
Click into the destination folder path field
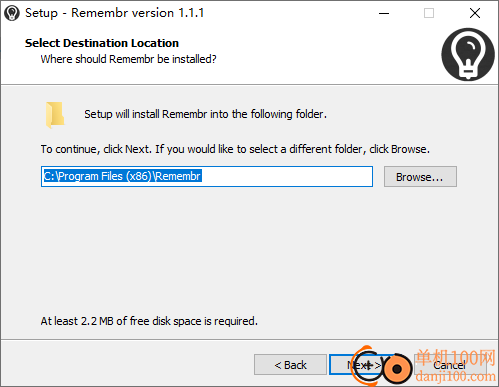(x=207, y=176)
